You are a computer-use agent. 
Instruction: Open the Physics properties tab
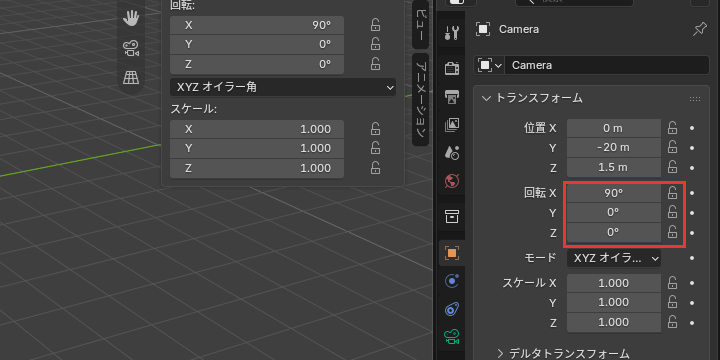pyautogui.click(x=452, y=281)
